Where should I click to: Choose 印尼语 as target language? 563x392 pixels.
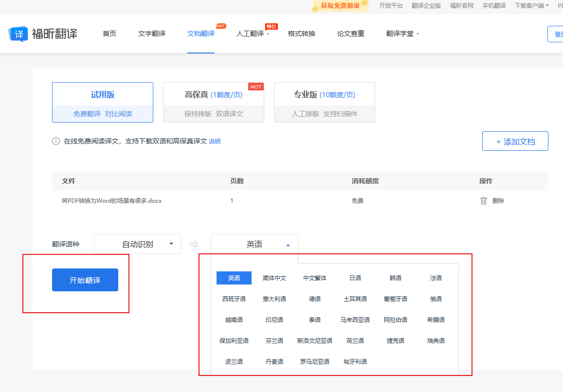(x=274, y=320)
